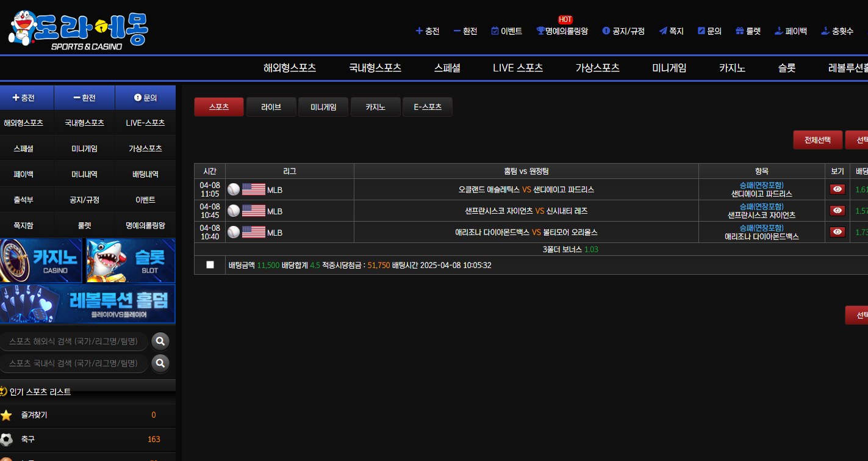This screenshot has height=461, width=868.
Task: Open the 레볼루션 홀덤 banner
Action: coord(88,303)
